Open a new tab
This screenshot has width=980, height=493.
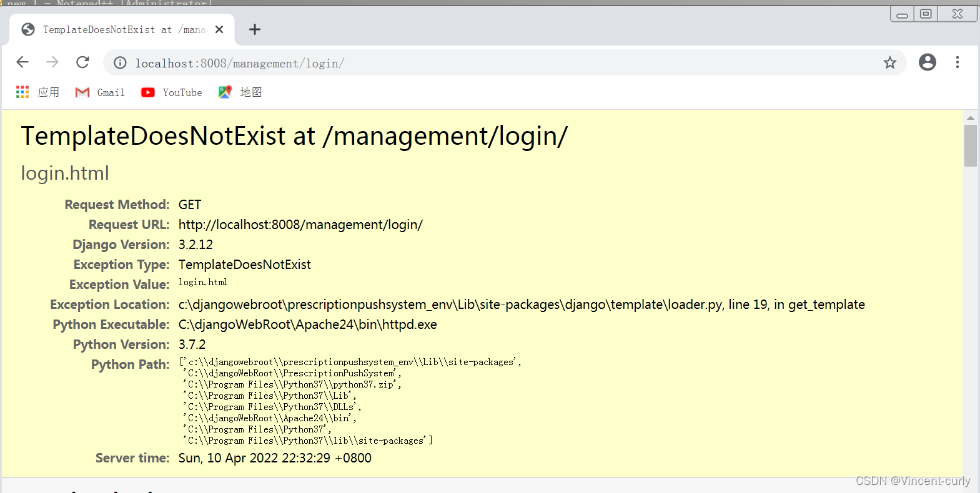(255, 29)
